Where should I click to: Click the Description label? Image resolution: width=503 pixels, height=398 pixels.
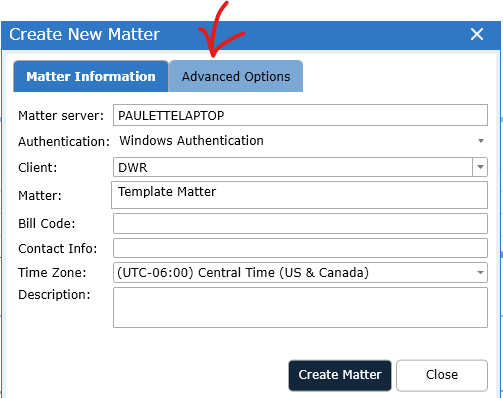coord(54,295)
